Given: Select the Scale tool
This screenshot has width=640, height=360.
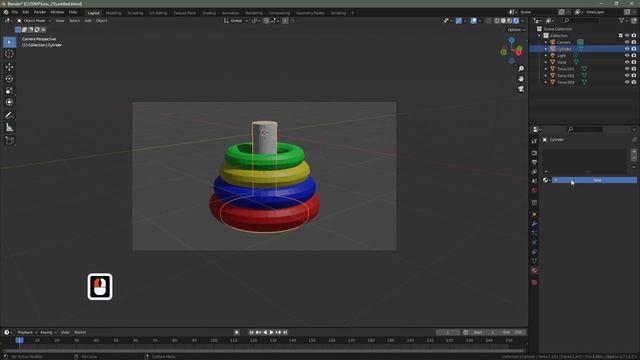Looking at the screenshot, I should click(9, 90).
